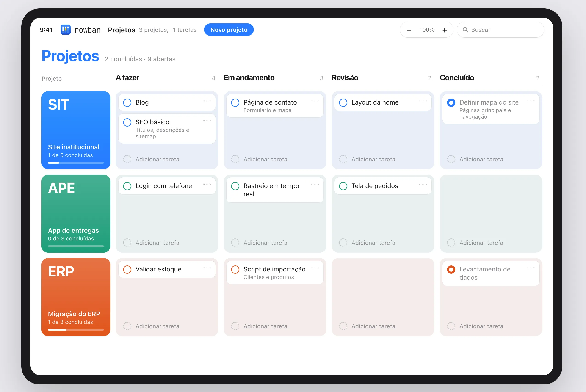The width and height of the screenshot is (586, 392).
Task: Open the APE App de entregas project card
Action: point(76,214)
